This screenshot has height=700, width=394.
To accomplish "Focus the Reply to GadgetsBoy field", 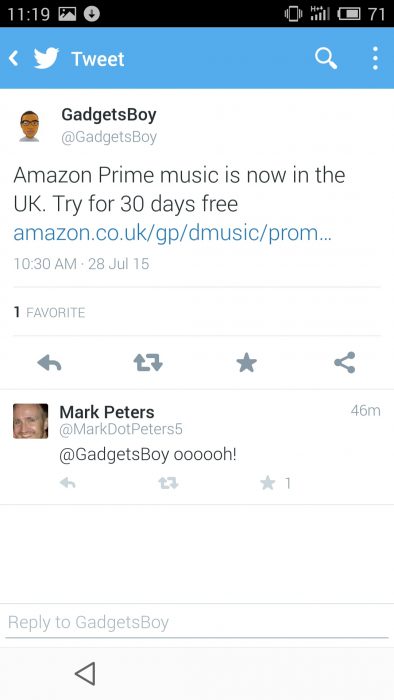I will (197, 622).
